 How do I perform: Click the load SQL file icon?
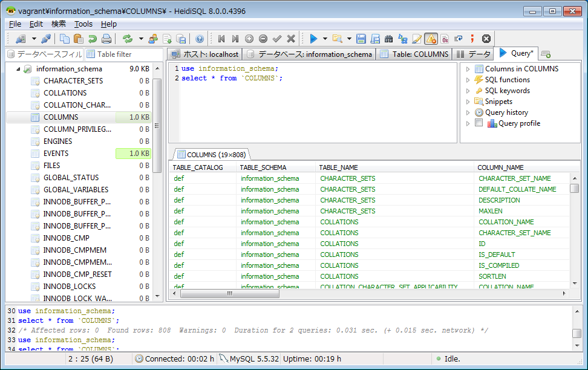(x=167, y=39)
